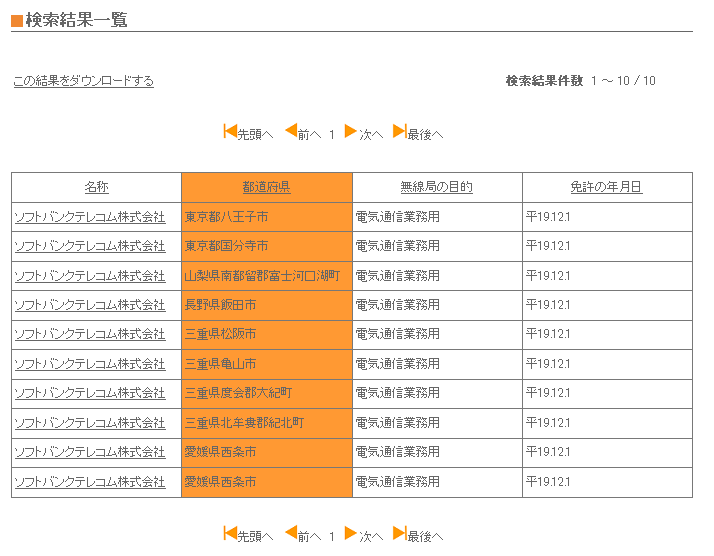
Task: Click the 三重県松阪市 cell
Action: (x=267, y=335)
